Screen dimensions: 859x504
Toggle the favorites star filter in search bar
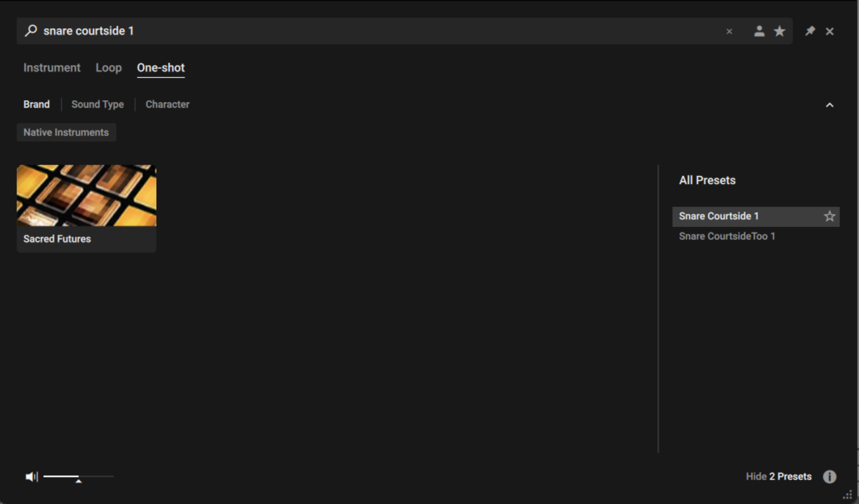point(779,31)
